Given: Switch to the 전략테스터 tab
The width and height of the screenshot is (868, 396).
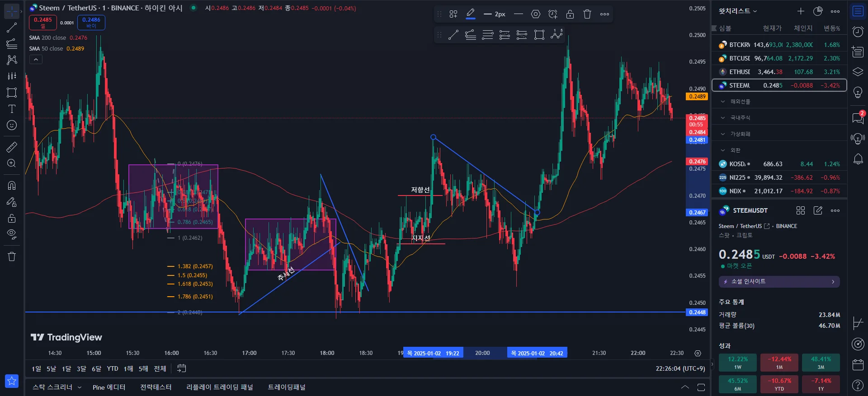Looking at the screenshot, I should click(156, 387).
